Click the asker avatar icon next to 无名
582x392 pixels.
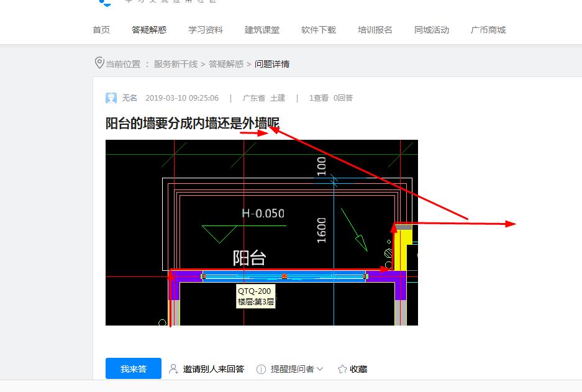(111, 98)
